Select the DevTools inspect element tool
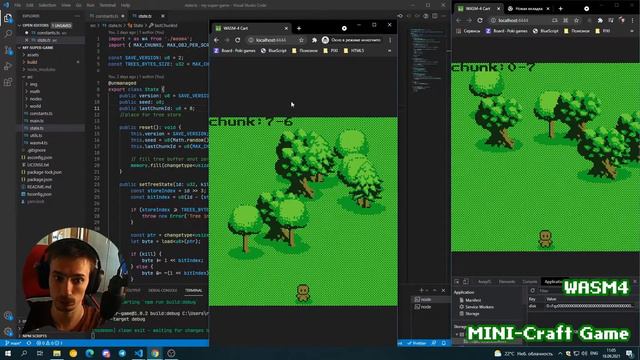640x360 pixels. tap(457, 282)
